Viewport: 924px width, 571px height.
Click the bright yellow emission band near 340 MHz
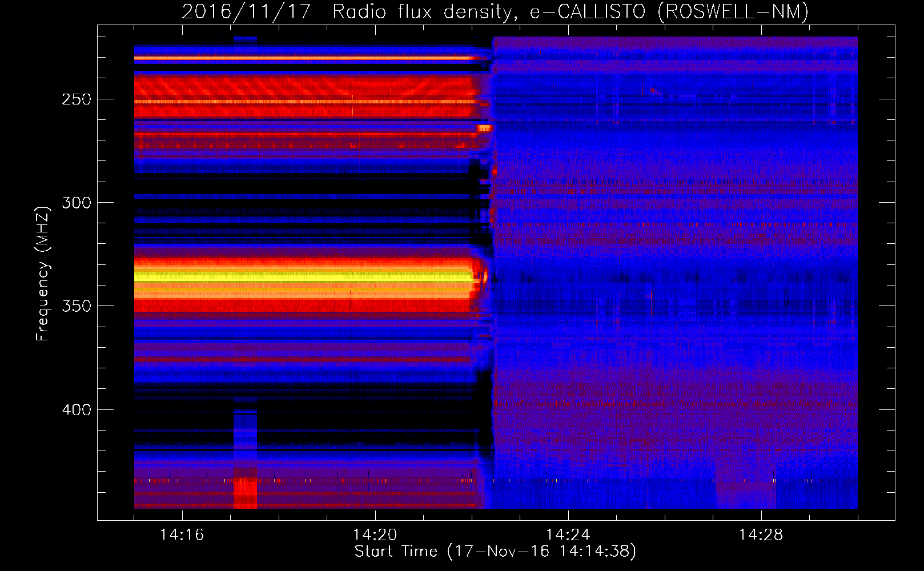[x=304, y=276]
